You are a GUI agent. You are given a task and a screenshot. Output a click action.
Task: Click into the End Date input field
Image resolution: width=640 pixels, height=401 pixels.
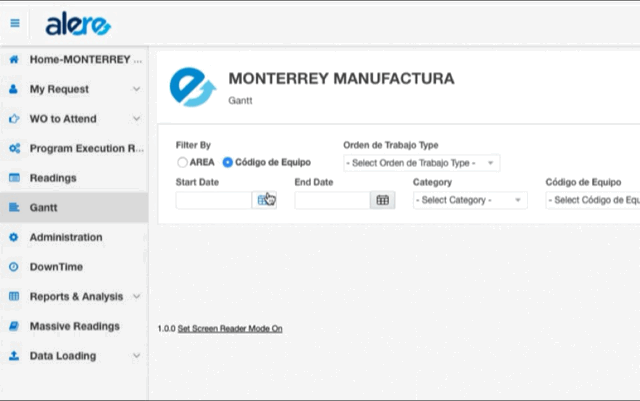tap(332, 200)
